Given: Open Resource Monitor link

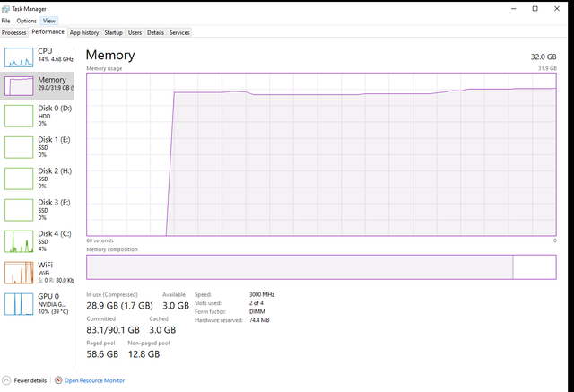Looking at the screenshot, I should click(95, 380).
